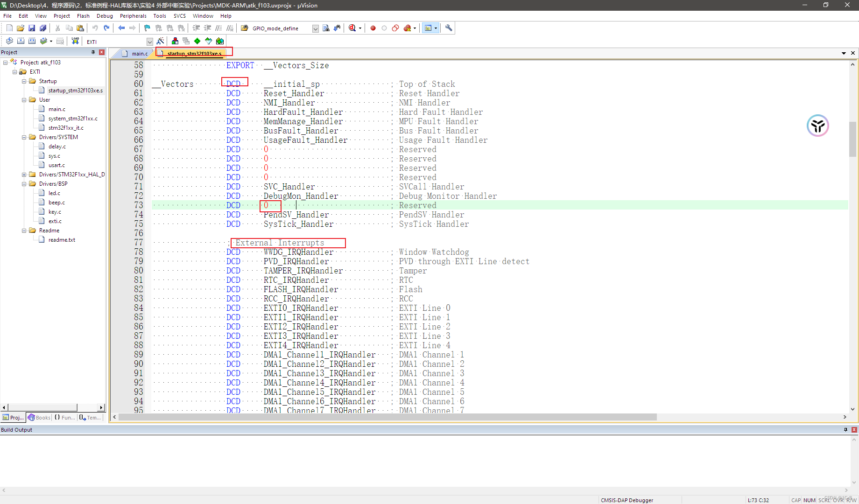The image size is (859, 504).
Task: Open the Peripherals menu
Action: tap(133, 16)
